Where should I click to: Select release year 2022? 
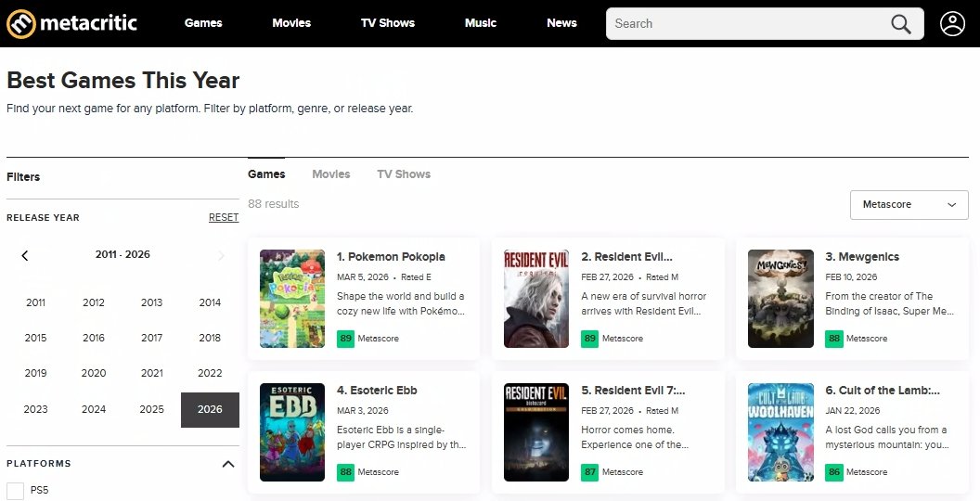point(210,374)
